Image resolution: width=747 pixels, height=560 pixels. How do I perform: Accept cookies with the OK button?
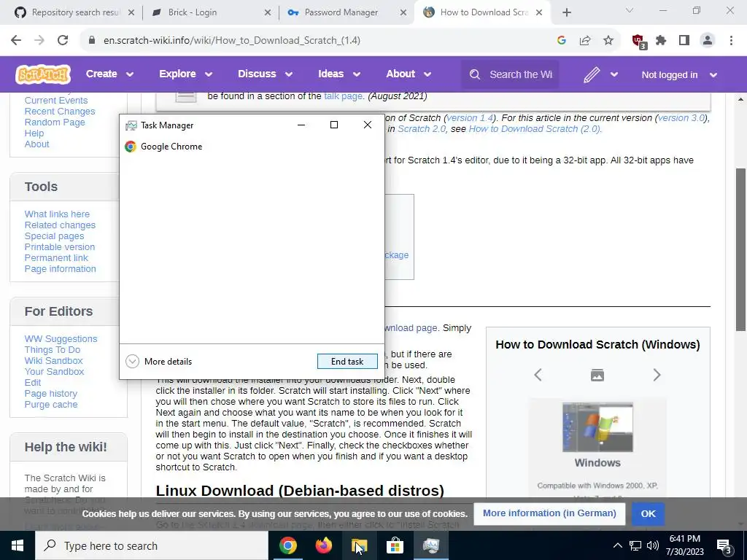[648, 514]
